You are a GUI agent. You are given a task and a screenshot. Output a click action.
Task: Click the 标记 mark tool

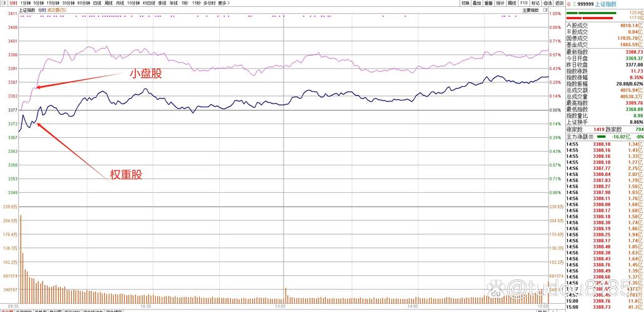click(x=536, y=3)
